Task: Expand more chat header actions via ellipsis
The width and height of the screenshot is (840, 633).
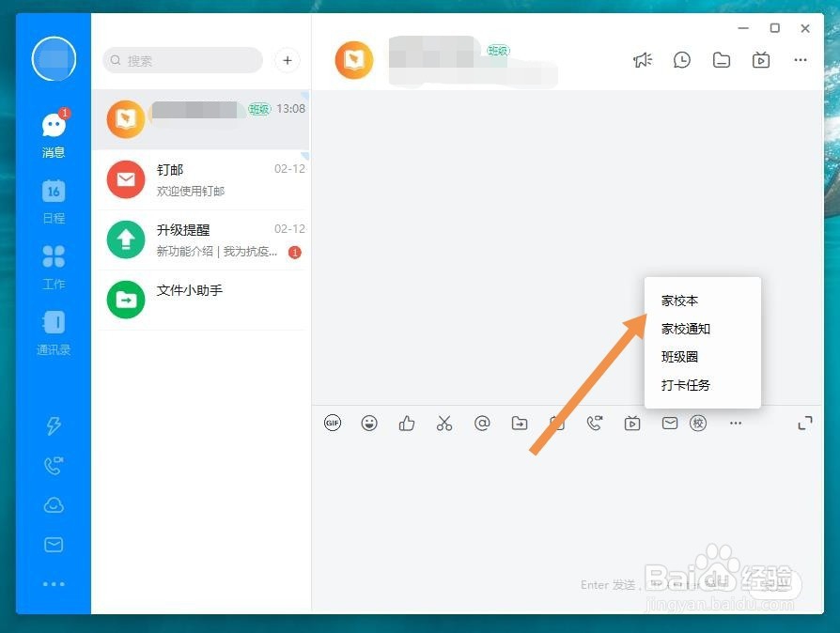Action: pos(800,59)
